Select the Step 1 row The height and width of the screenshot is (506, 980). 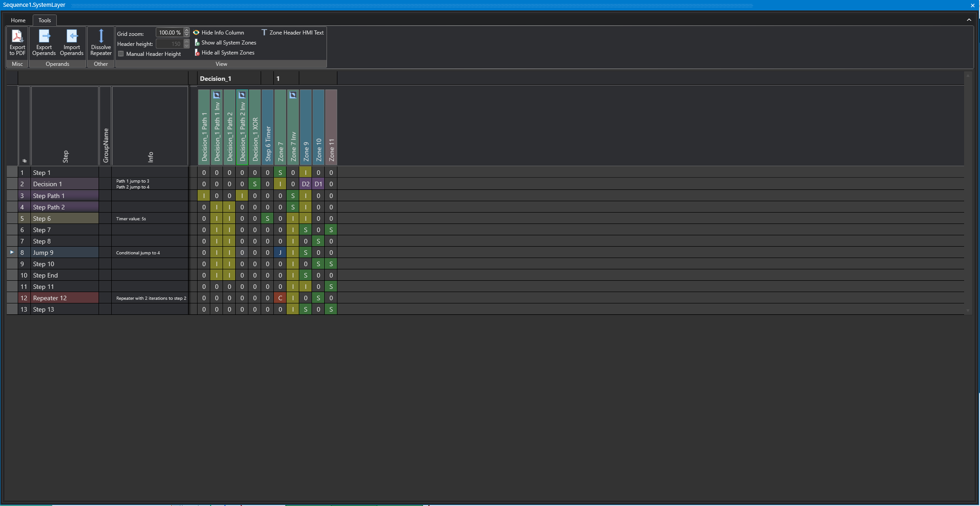tap(64, 173)
